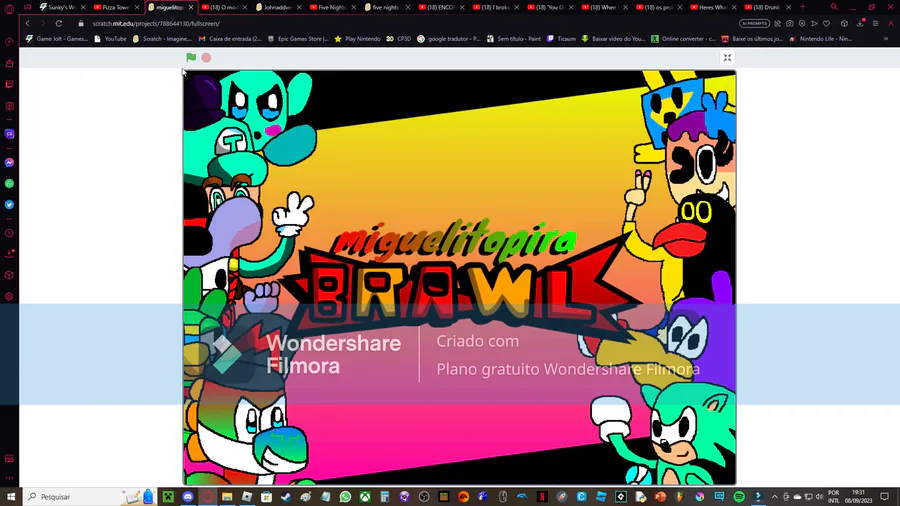This screenshot has width=900, height=506.
Task: Open Minecraft from the taskbar
Action: (168, 496)
